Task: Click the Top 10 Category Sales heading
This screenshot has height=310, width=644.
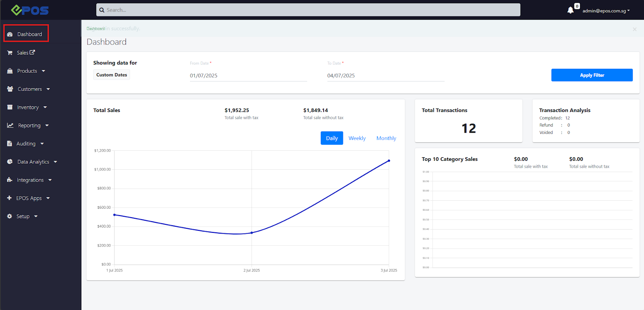Action: coord(450,159)
